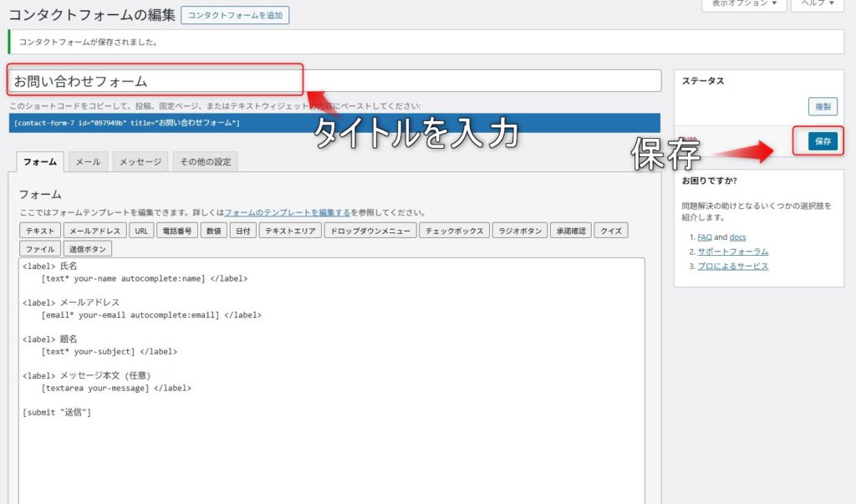Viewport: 856px width, 504px height.
Task: Click the blue 保存 save button
Action: coord(823,141)
